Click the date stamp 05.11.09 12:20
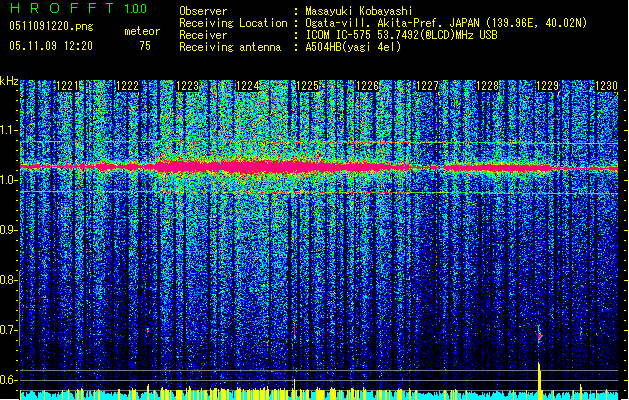This screenshot has width=629, height=400. 51,46
